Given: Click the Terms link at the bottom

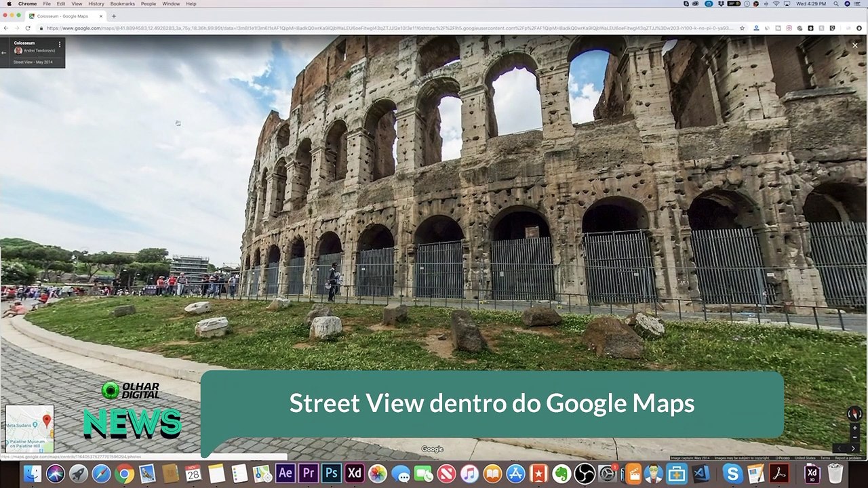Looking at the screenshot, I should (825, 458).
